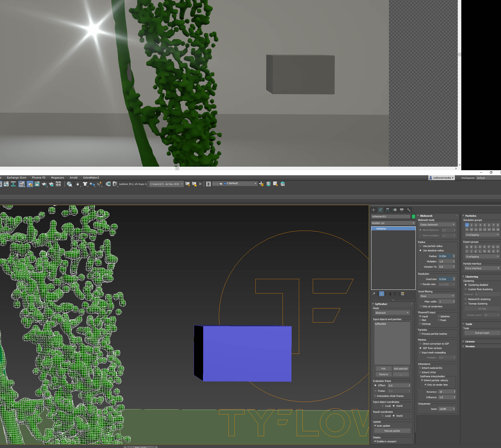Image resolution: width=501 pixels, height=448 pixels.
Task: Open the Modifier List dropdown
Action: [x=393, y=223]
